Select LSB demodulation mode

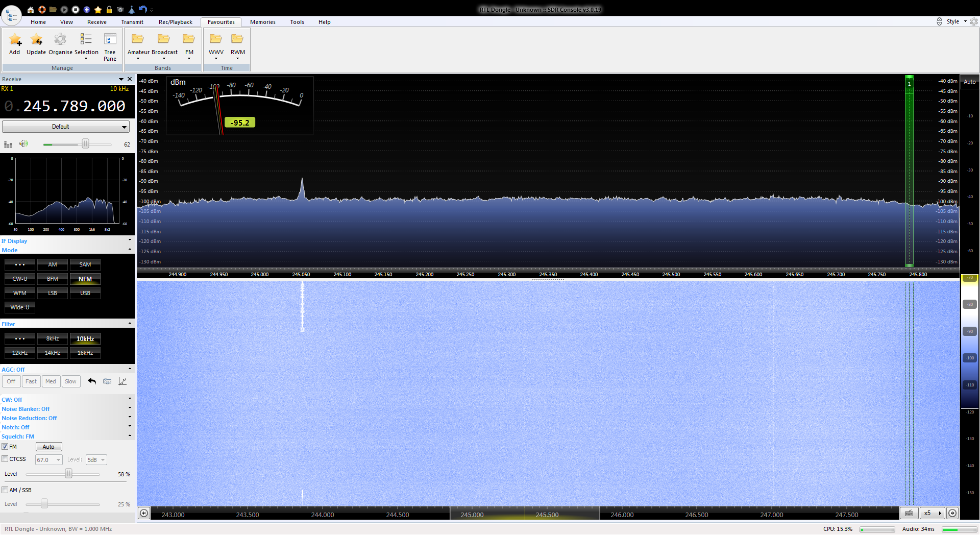coord(53,293)
